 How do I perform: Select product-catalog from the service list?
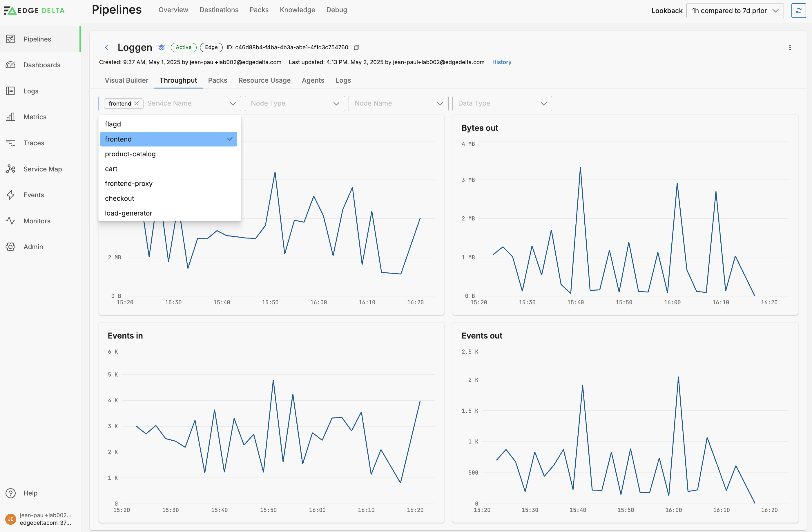click(169, 154)
